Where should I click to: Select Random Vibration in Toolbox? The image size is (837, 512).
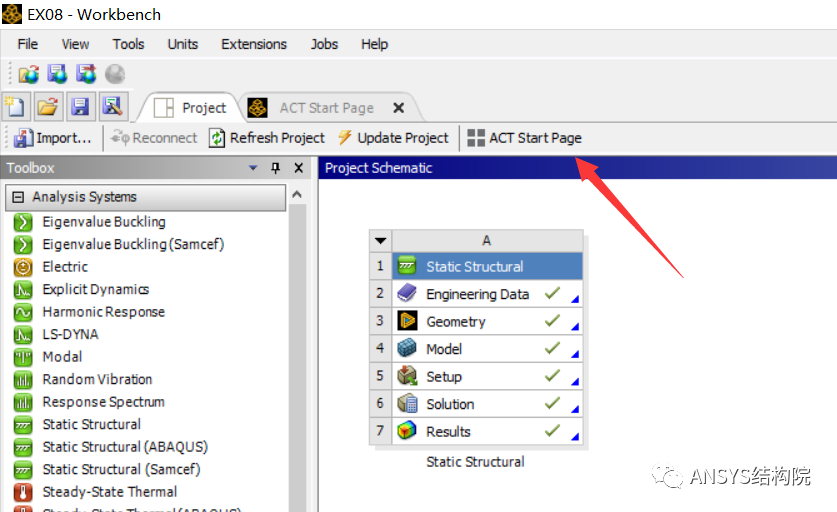coord(97,379)
